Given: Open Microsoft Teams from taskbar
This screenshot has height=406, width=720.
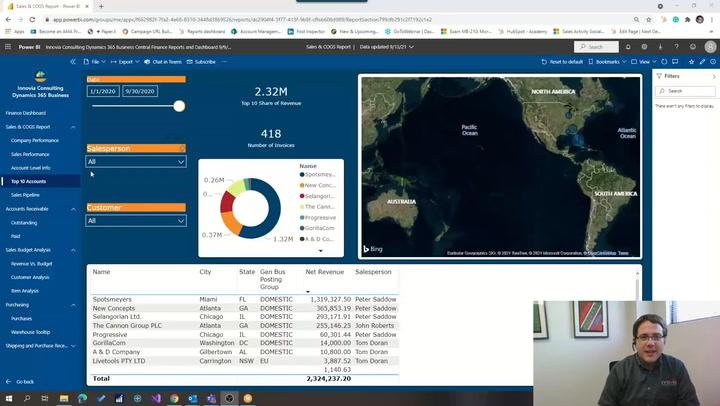Looking at the screenshot, I should tap(211, 398).
